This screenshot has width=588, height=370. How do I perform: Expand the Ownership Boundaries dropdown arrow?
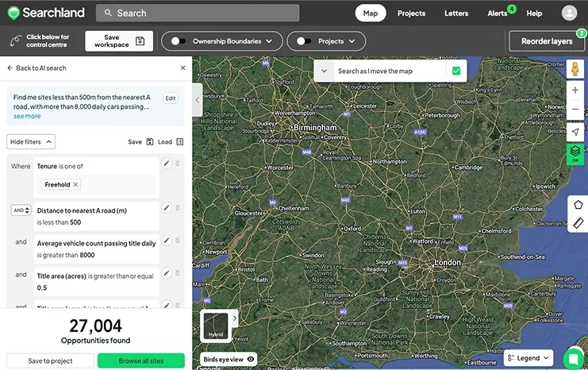click(x=269, y=41)
